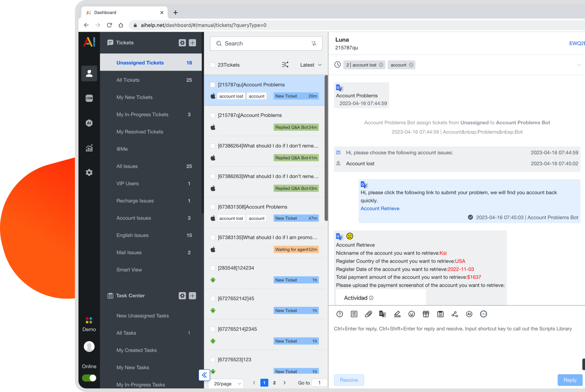
Task: Click the translate icon in reply toolbar
Action: click(382, 314)
